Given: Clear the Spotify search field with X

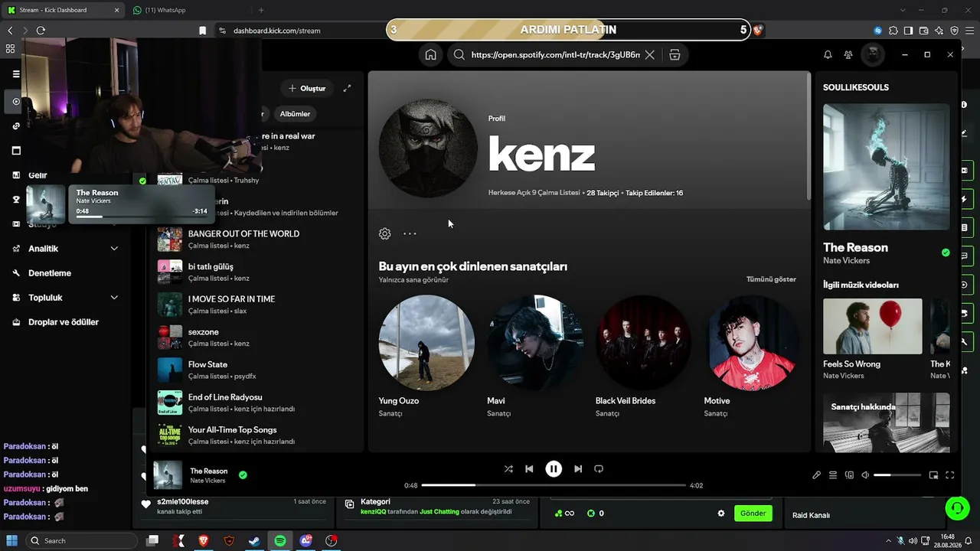Looking at the screenshot, I should [x=649, y=55].
